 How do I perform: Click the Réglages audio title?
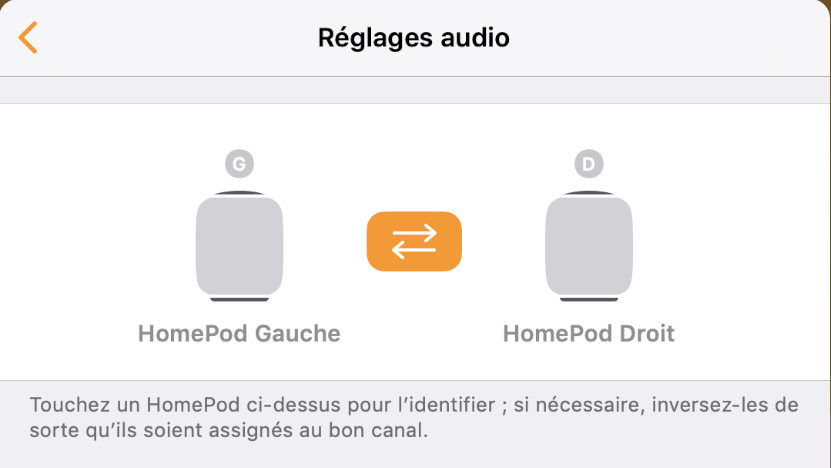pyautogui.click(x=414, y=38)
